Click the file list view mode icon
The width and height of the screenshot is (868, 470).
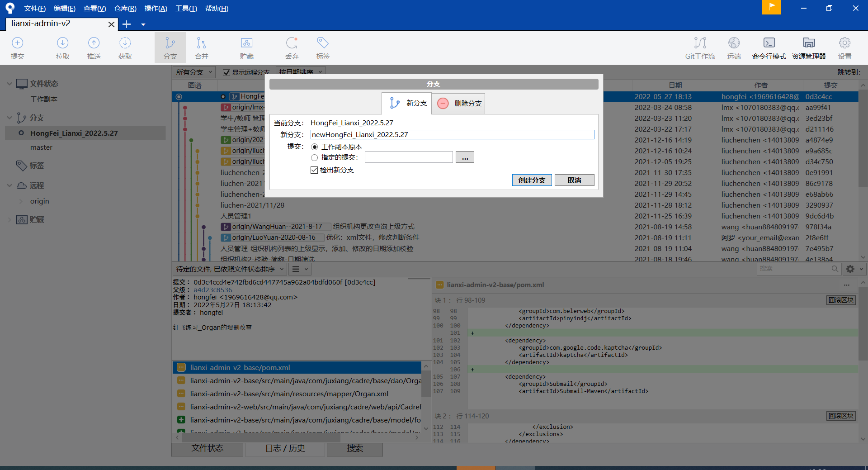click(296, 269)
